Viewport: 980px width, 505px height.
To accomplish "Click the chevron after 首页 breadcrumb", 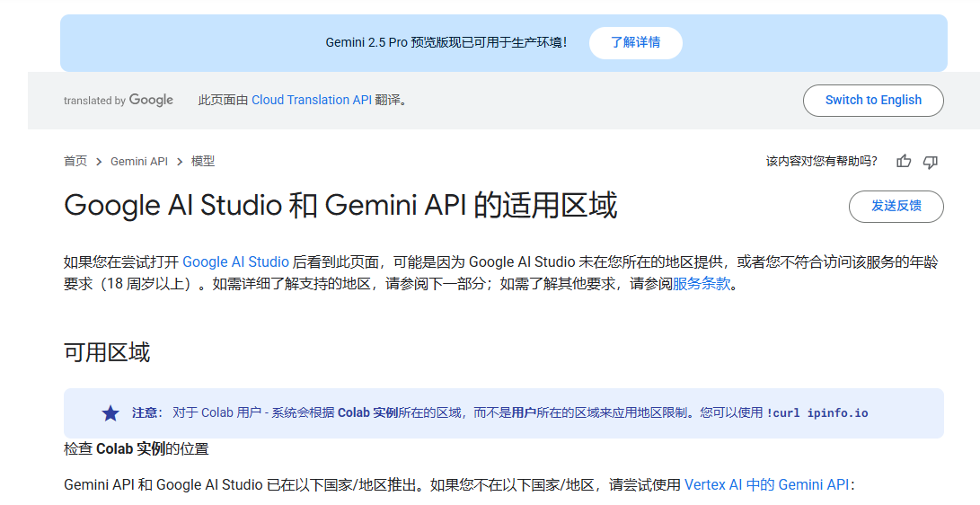I will pos(99,162).
